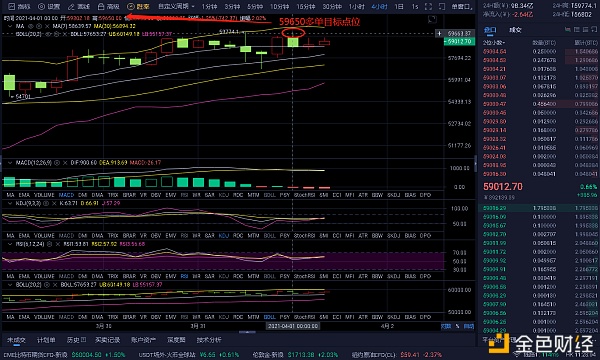Click the pop-out window icon

tap(442, 7)
